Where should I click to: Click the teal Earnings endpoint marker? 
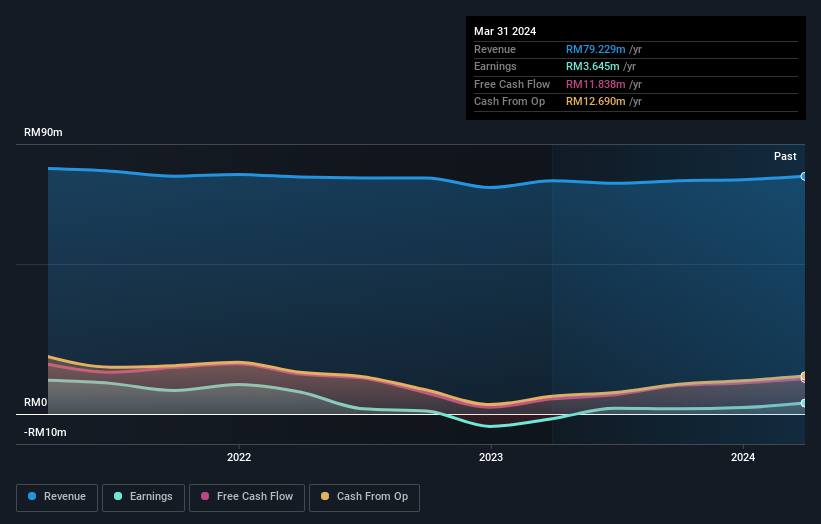[x=804, y=403]
